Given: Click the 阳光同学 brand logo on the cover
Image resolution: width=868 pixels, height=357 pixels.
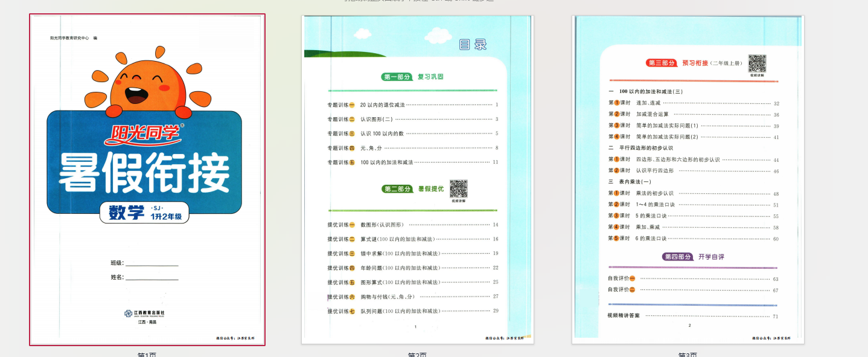Looking at the screenshot, I should [x=145, y=134].
